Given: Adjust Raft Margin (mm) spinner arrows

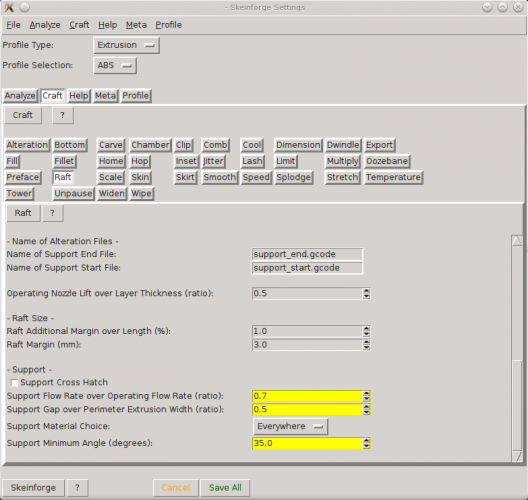Looking at the screenshot, I should click(366, 345).
